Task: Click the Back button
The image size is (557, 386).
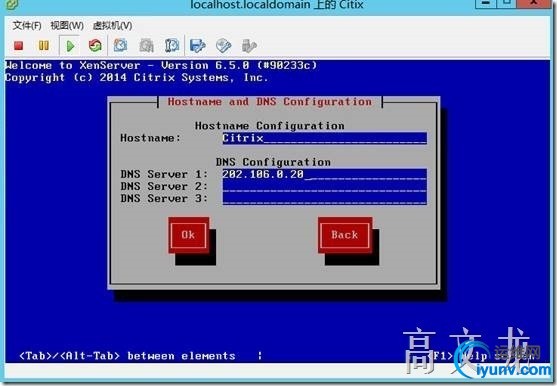Action: (x=345, y=235)
